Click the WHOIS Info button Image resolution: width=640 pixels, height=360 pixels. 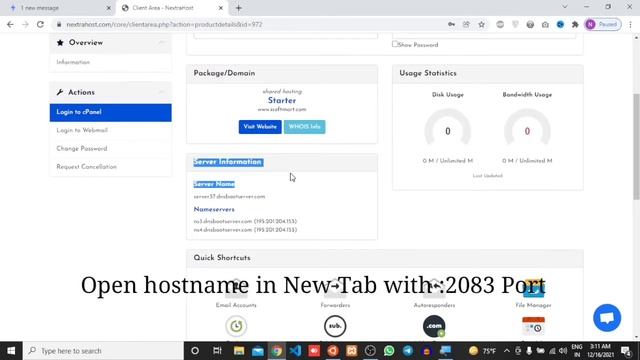tap(304, 127)
